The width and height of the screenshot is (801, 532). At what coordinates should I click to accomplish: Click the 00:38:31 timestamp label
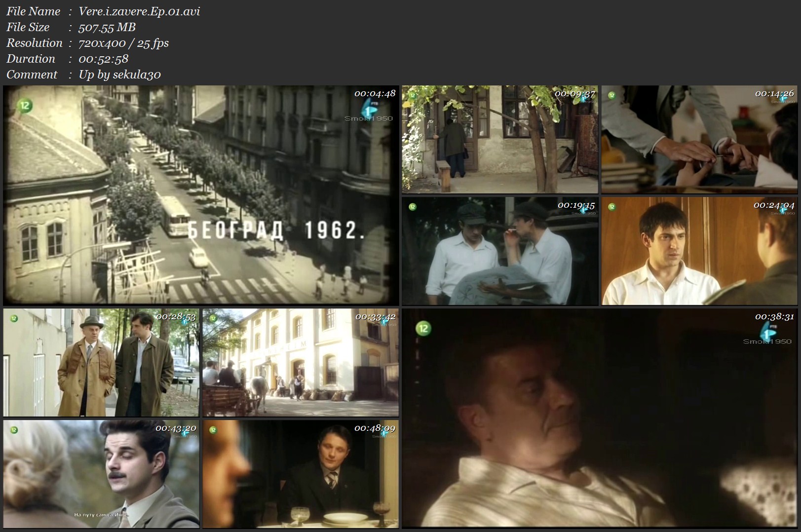coord(774,317)
